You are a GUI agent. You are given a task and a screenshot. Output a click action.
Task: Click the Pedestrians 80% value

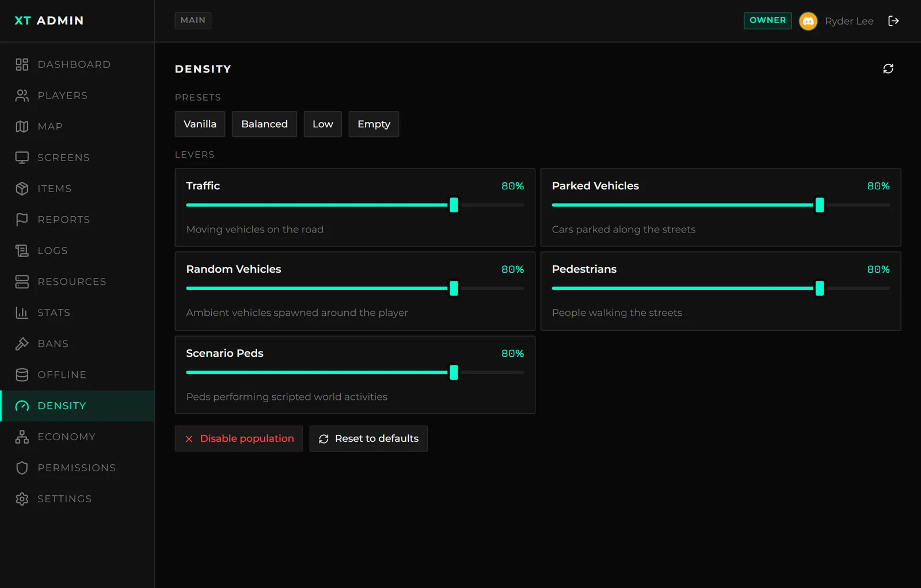pos(878,270)
